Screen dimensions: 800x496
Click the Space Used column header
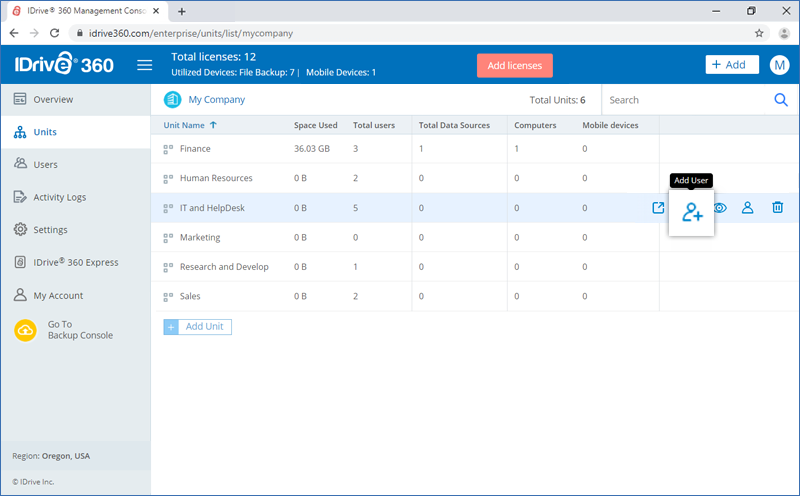(x=315, y=125)
